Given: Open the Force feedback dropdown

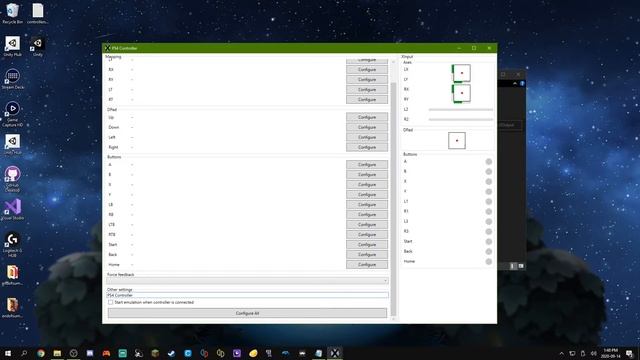Looking at the screenshot, I should [247, 281].
